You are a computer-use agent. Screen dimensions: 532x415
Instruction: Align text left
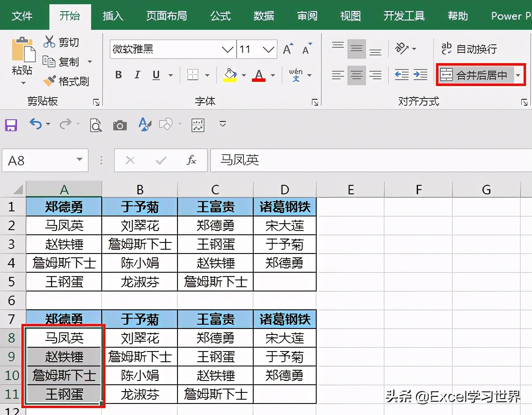(338, 75)
